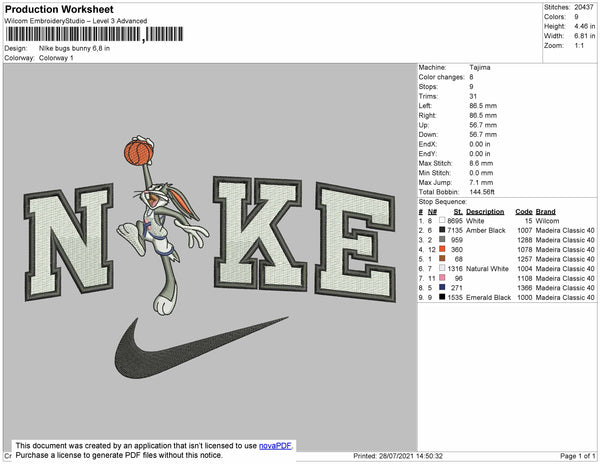600x464 pixels.
Task: Click the Total Bobbin value 144.56ft
Action: point(482,192)
